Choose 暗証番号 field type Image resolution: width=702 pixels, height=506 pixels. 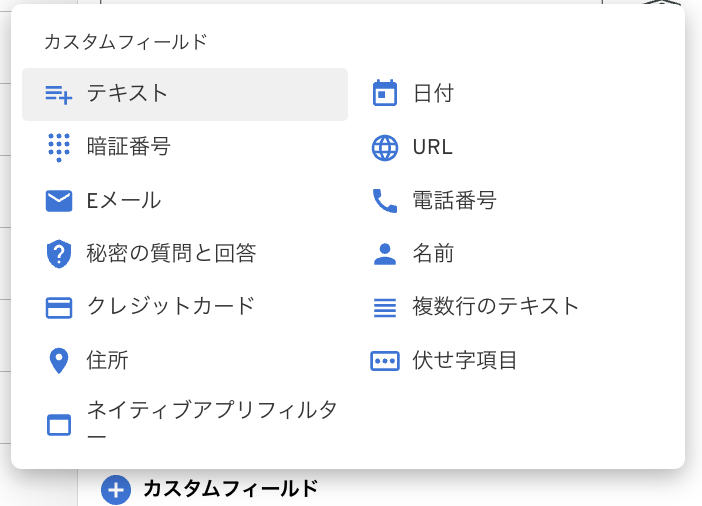[x=129, y=147]
